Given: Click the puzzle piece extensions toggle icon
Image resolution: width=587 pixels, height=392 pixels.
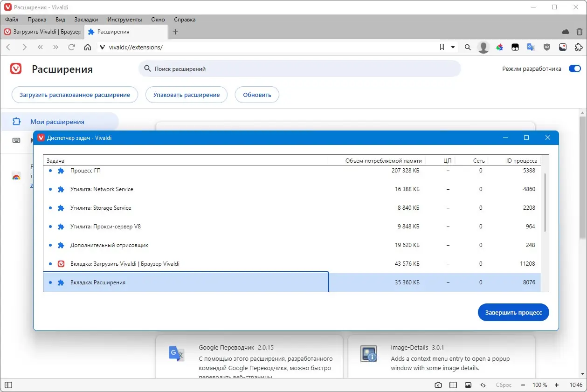Looking at the screenshot, I should pos(578,47).
